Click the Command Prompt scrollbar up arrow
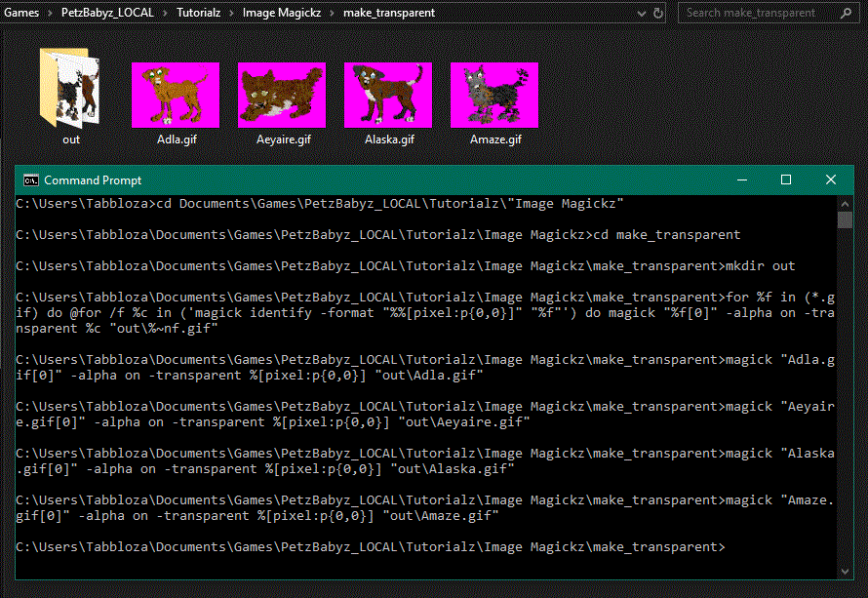The height and width of the screenshot is (598, 868). tap(846, 202)
